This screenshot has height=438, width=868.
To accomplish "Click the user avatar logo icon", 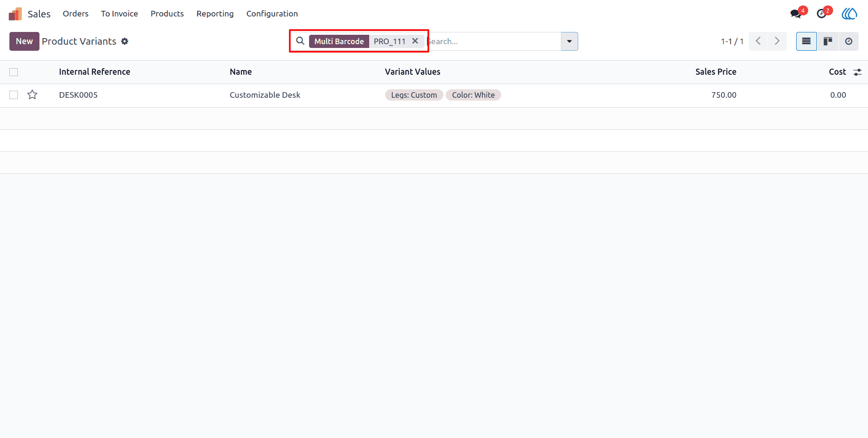I will click(849, 14).
